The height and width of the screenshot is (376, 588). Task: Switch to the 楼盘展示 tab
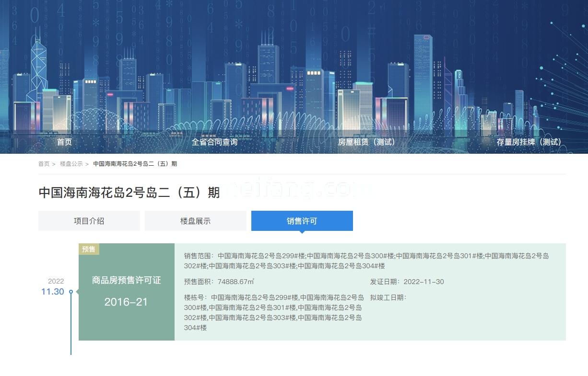195,221
